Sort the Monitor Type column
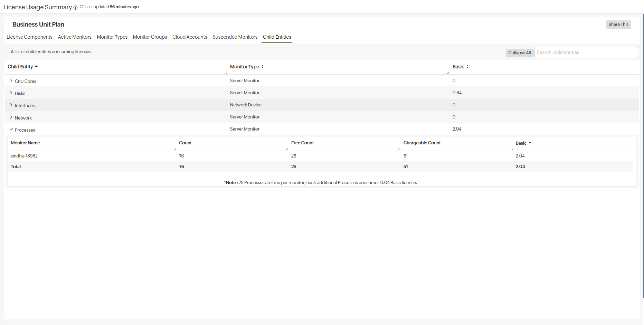This screenshot has height=325, width=644. point(262,67)
